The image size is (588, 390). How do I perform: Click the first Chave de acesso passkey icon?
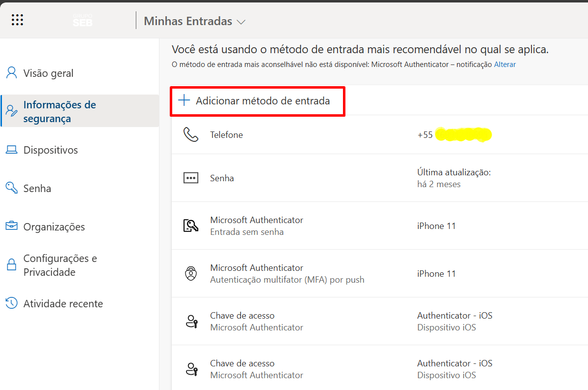click(x=191, y=322)
